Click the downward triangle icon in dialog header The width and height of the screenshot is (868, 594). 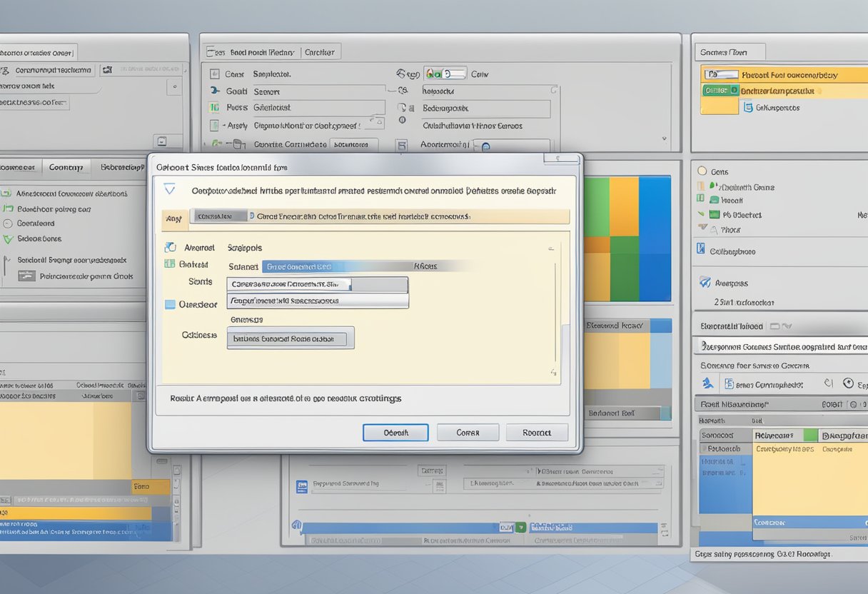pyautogui.click(x=169, y=189)
